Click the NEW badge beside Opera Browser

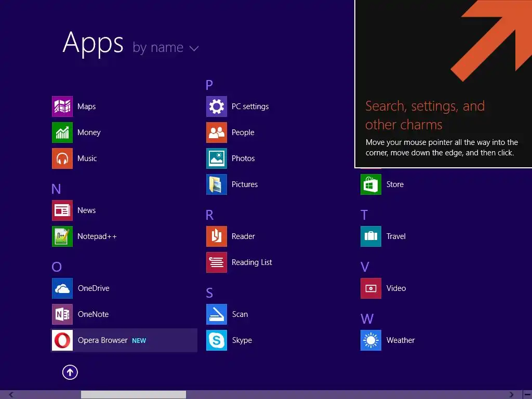pos(139,341)
